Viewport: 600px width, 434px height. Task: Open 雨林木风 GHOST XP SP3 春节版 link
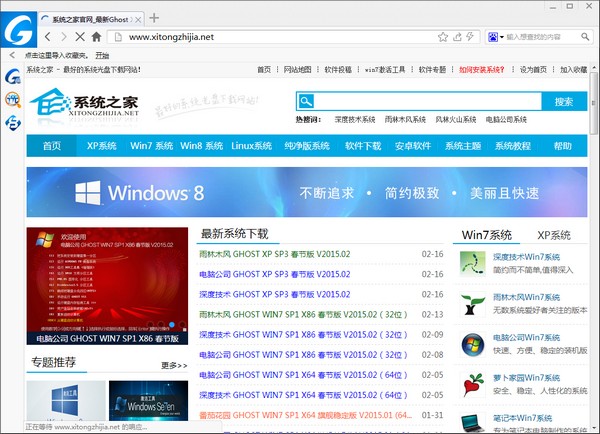tap(275, 254)
